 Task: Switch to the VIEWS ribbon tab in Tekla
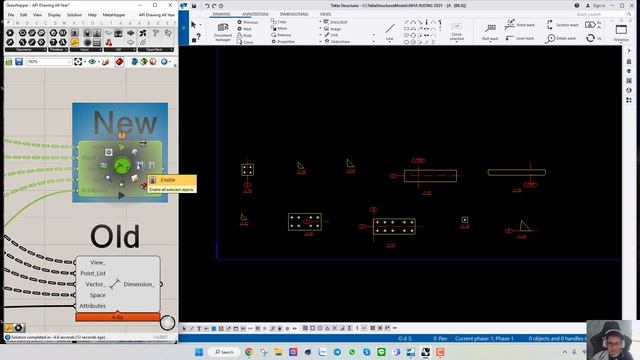[325, 14]
